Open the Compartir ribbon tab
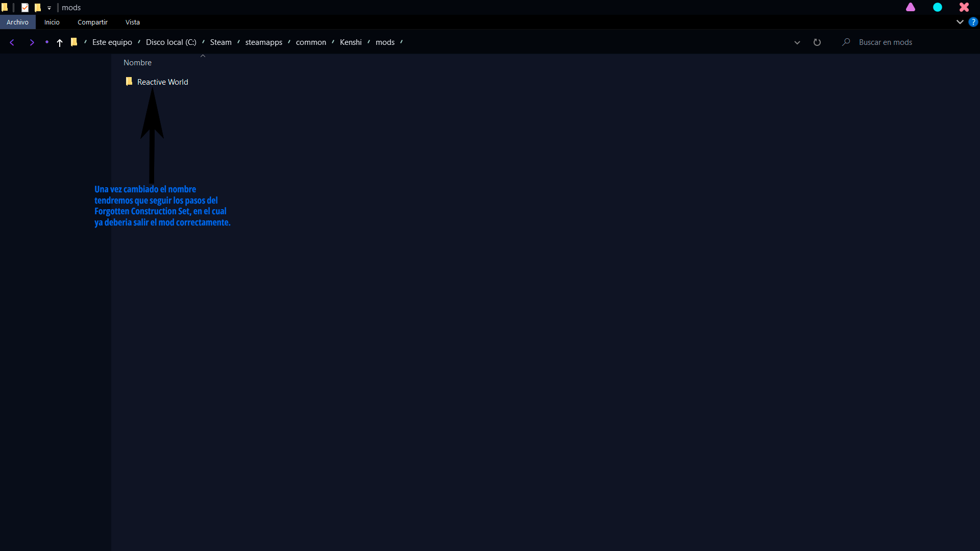Viewport: 980px width, 551px height. tap(92, 22)
